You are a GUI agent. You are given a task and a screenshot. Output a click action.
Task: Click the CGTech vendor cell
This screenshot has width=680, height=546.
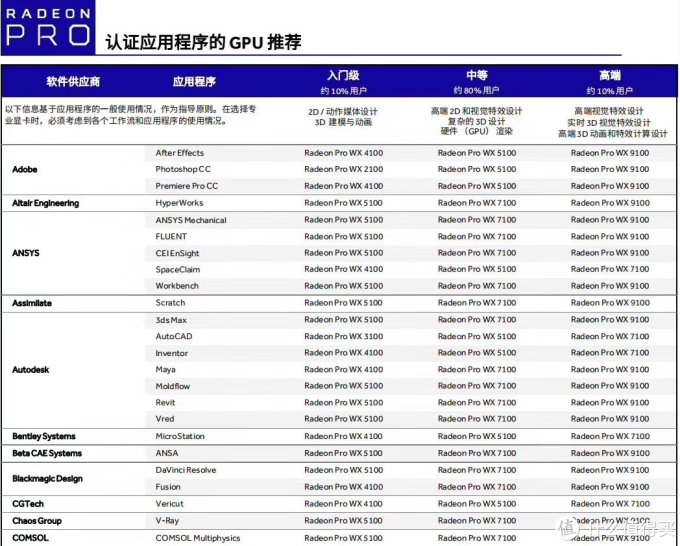tap(28, 504)
